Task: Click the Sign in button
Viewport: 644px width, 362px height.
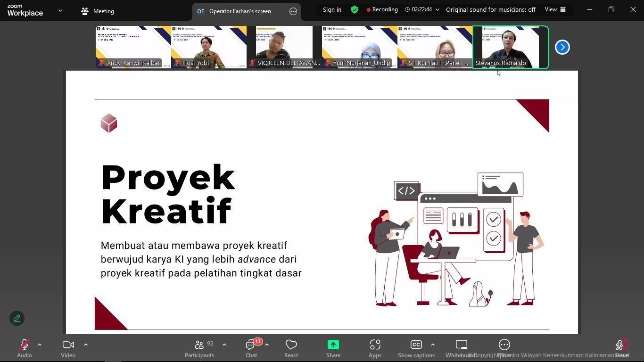Action: (332, 9)
